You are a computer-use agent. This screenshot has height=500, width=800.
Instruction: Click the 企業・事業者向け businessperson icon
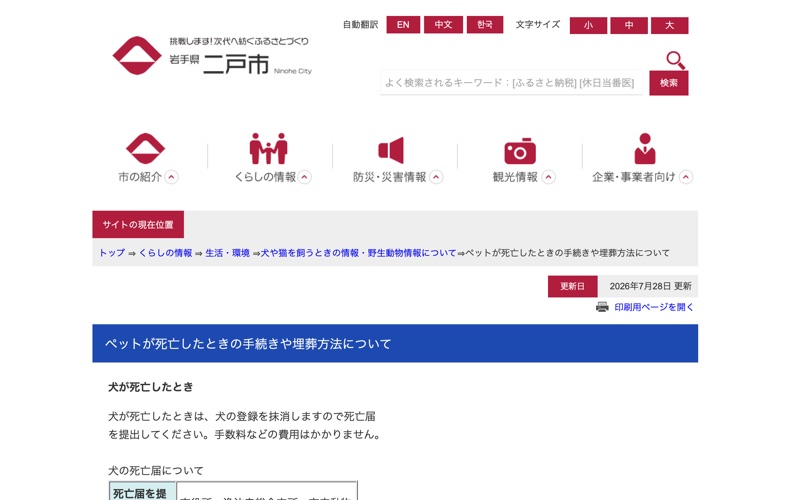[645, 148]
